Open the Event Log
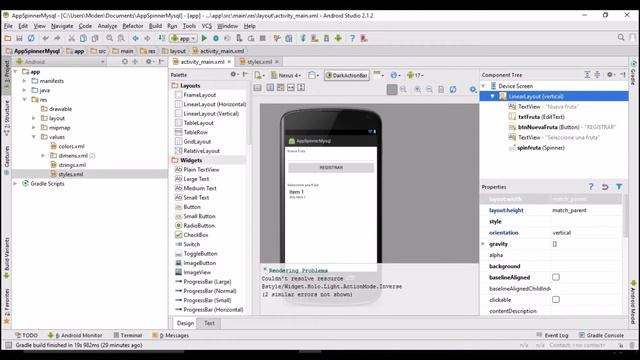The image size is (640, 360). click(552, 335)
